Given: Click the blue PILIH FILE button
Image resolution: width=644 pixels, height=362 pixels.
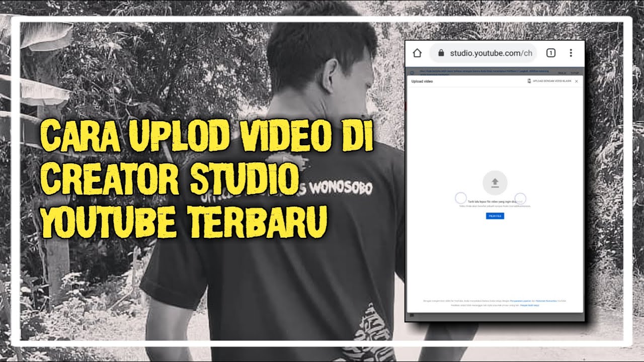Looking at the screenshot, I should point(495,216).
